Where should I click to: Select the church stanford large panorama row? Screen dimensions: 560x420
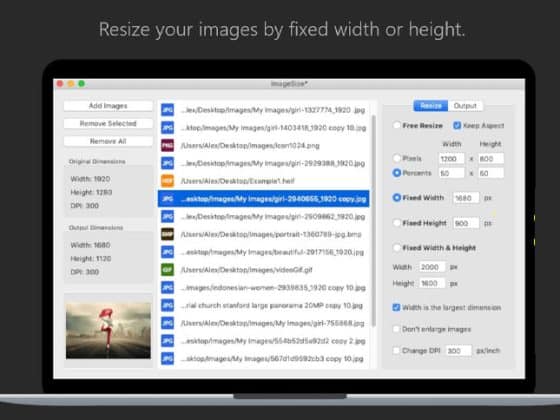pos(264,305)
